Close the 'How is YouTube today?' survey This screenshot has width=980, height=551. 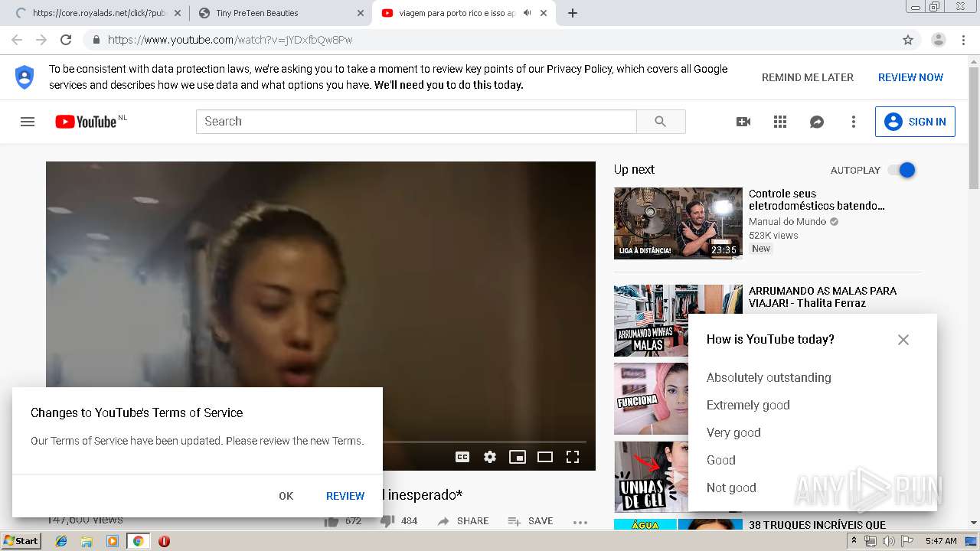pos(903,340)
